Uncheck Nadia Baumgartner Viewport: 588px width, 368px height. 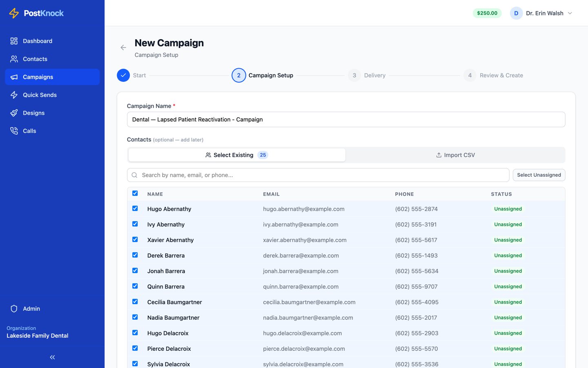(x=135, y=317)
